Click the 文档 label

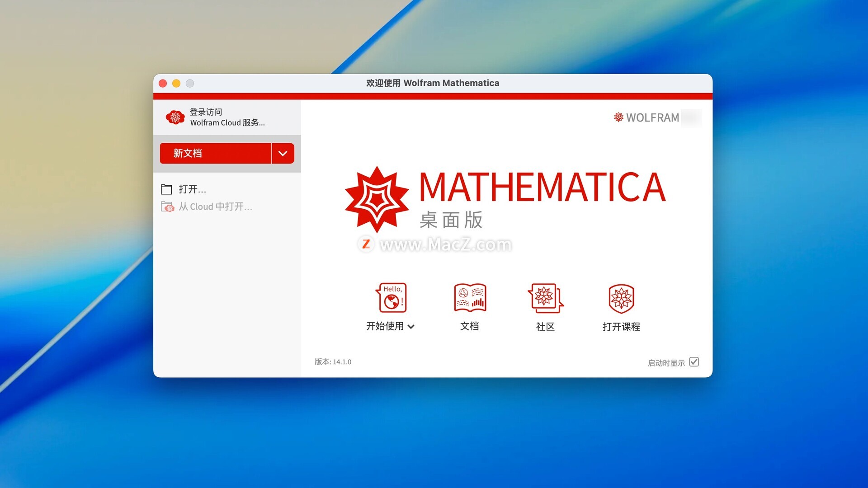[470, 326]
